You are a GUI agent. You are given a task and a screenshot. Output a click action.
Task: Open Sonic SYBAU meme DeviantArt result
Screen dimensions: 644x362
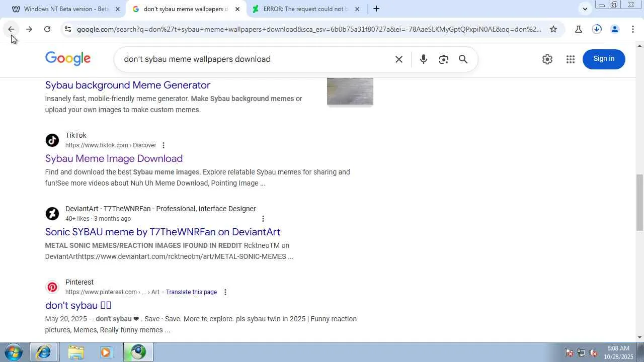click(163, 232)
